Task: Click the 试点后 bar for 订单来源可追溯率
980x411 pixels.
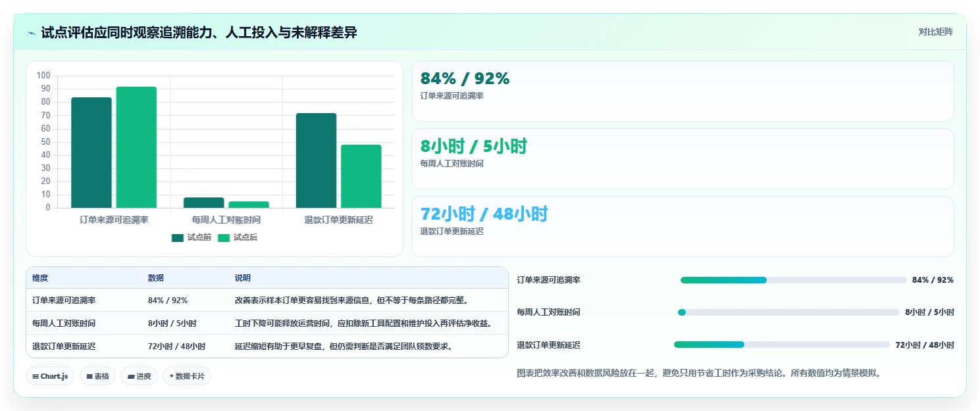Action: point(136,147)
